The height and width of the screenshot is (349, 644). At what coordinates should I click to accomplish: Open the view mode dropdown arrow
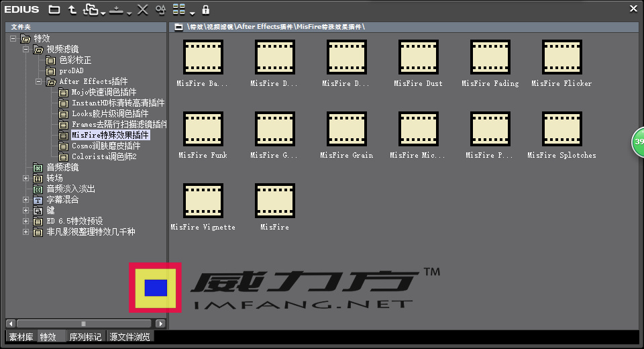click(x=192, y=13)
